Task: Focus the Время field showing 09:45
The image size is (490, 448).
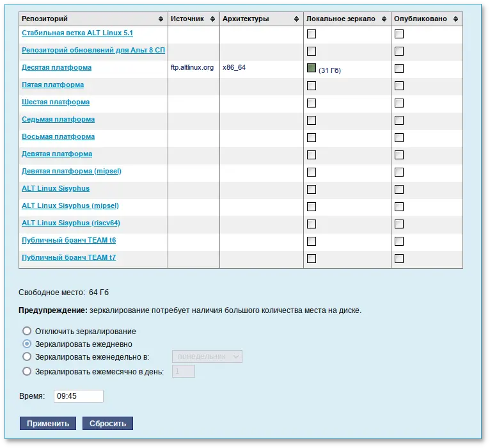Action: point(79,396)
